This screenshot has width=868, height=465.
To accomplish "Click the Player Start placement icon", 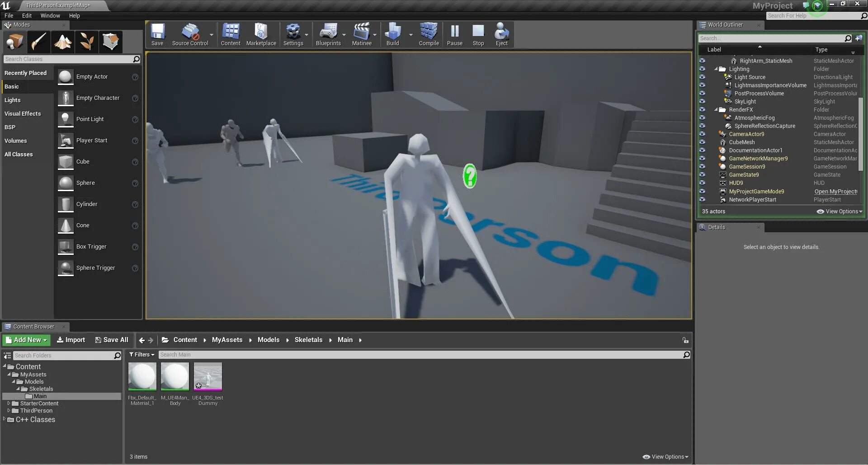I will [66, 141].
